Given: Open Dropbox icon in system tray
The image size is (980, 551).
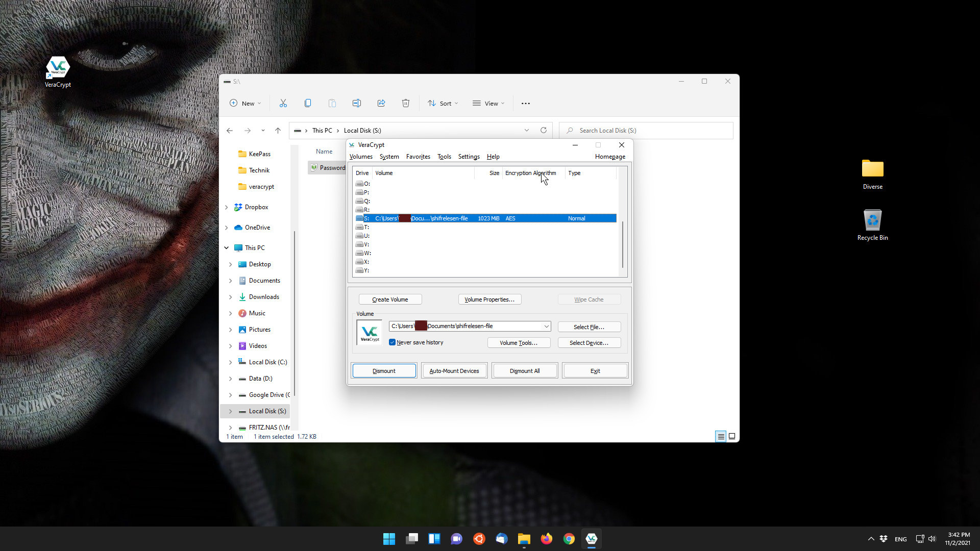Looking at the screenshot, I should (x=884, y=539).
